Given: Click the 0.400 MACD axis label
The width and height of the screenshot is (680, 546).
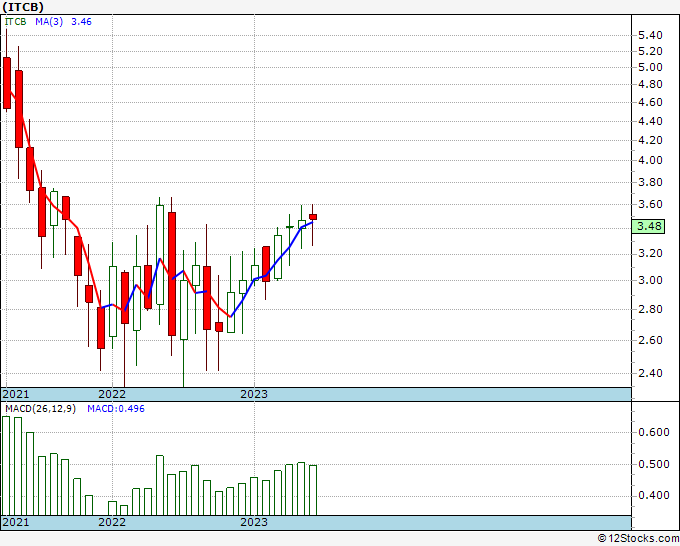Looking at the screenshot, I should [x=654, y=496].
